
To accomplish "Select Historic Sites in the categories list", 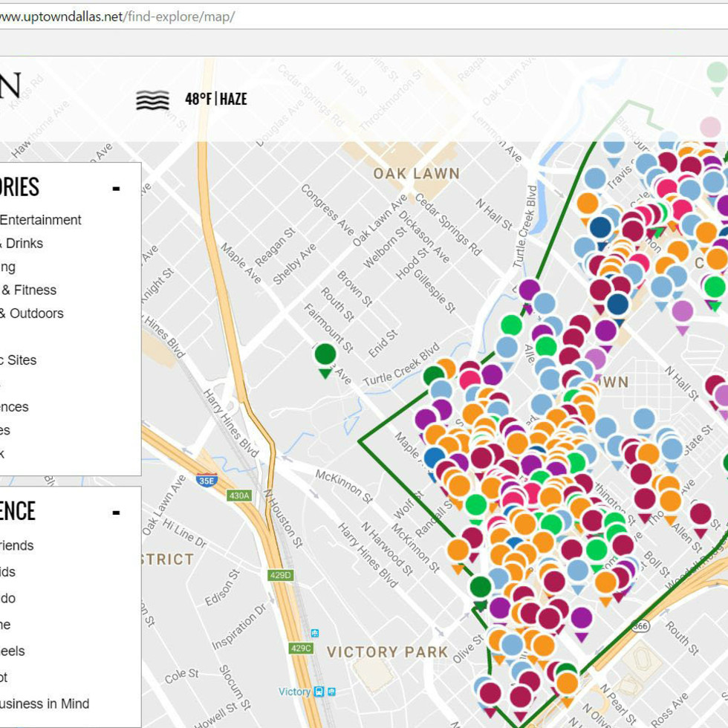I will tap(19, 360).
